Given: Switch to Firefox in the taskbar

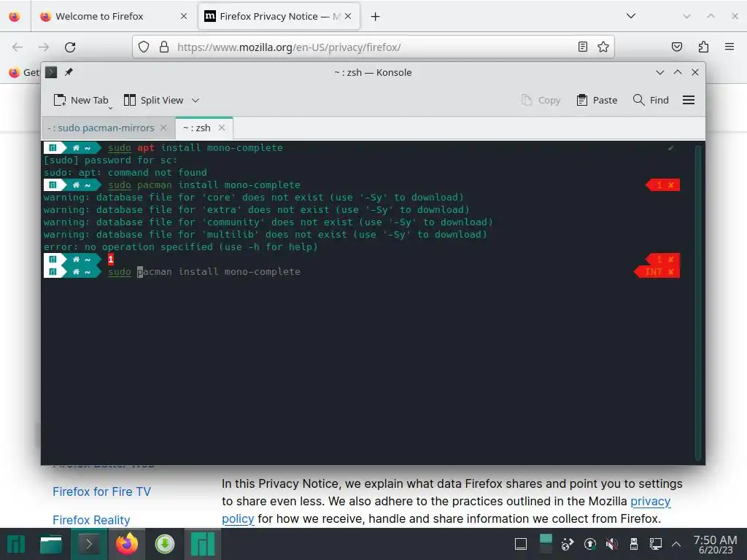Looking at the screenshot, I should 127,544.
